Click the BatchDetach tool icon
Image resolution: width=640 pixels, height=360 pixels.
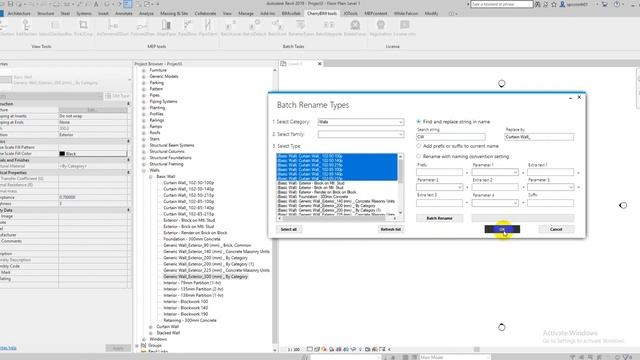[x=254, y=25]
